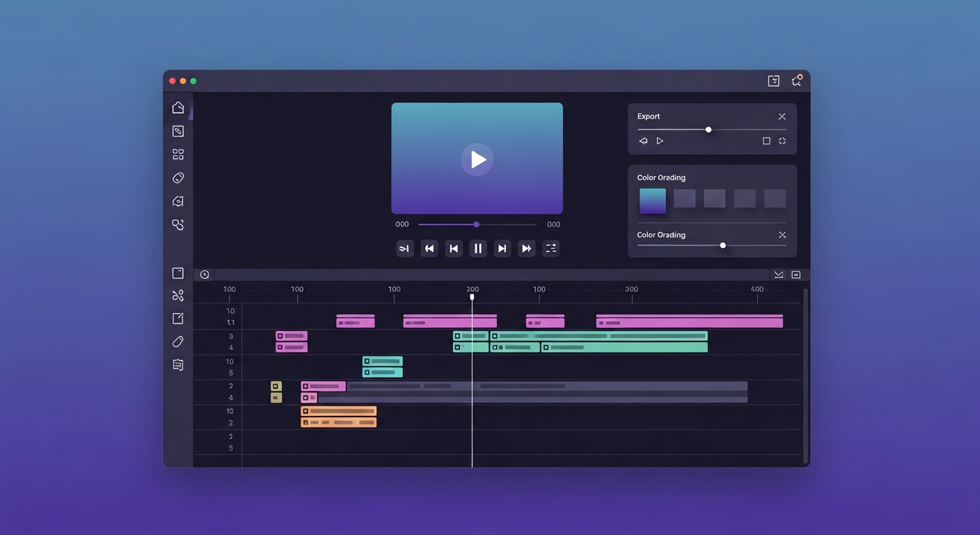Click the 200 mark on the timeline ruler
980x535 pixels.
[x=473, y=289]
